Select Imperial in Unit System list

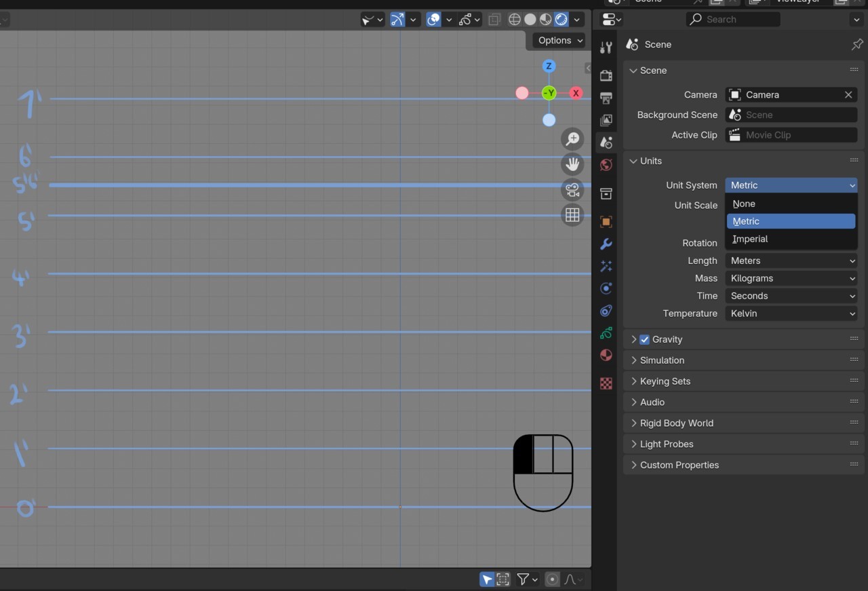(x=791, y=239)
